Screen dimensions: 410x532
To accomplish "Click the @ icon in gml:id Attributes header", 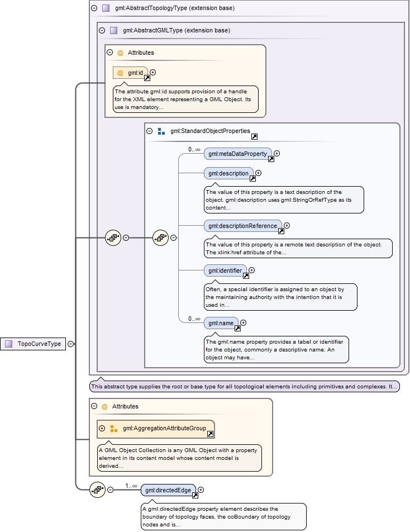I will tap(120, 53).
